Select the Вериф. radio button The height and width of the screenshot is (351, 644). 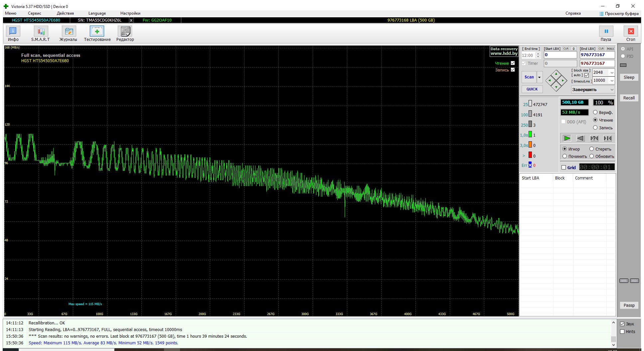(x=595, y=112)
